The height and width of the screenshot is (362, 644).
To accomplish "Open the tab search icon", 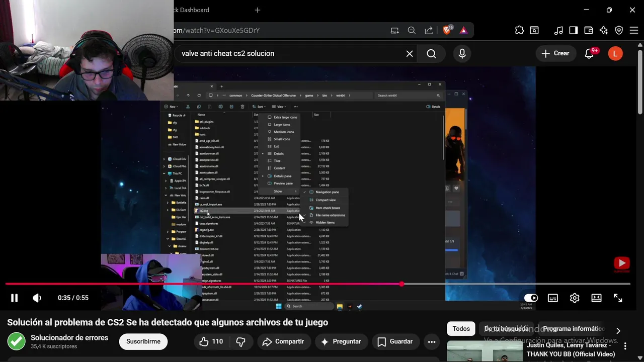I will point(534,31).
